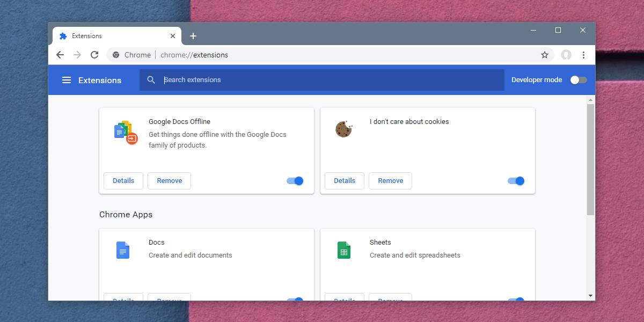Open a new browser tab
The width and height of the screenshot is (644, 322).
coord(193,36)
